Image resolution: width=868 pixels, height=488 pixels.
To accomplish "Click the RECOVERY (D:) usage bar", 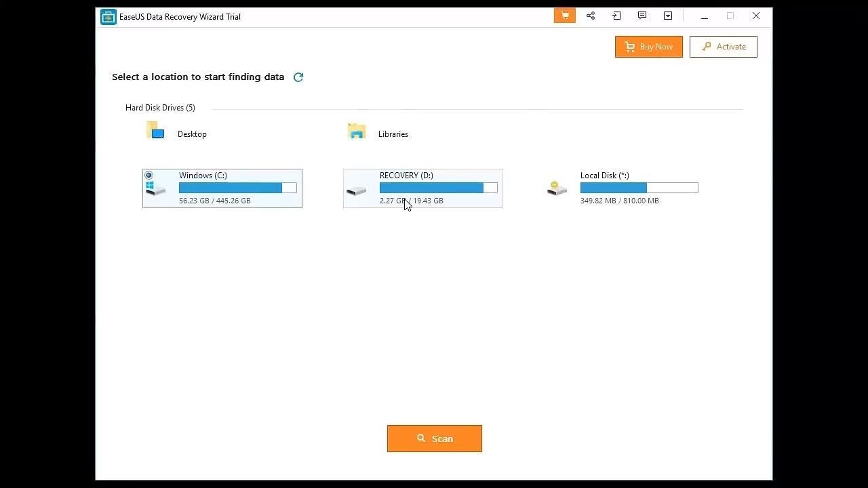I will [438, 188].
